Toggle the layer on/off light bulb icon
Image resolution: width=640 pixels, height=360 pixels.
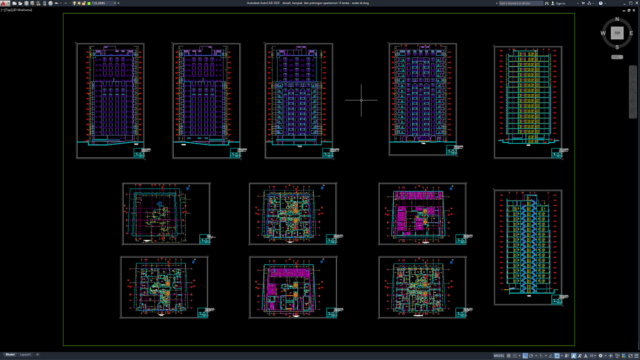tap(74, 3)
